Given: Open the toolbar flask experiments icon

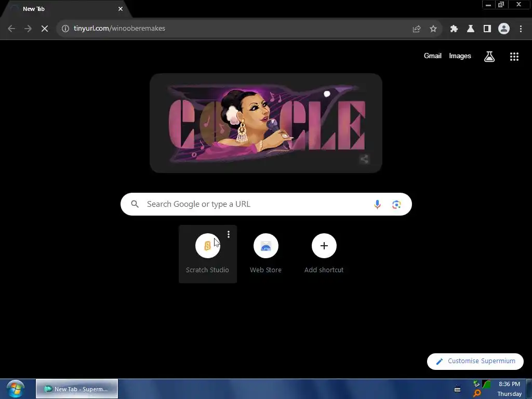Looking at the screenshot, I should pyautogui.click(x=471, y=29).
